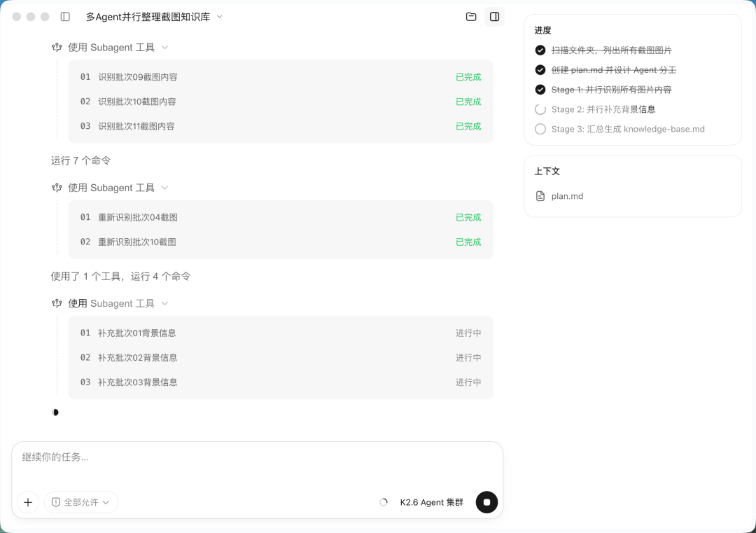Click progress item 扫描文件夹，列出所有截图图片
756x533 pixels.
point(611,50)
